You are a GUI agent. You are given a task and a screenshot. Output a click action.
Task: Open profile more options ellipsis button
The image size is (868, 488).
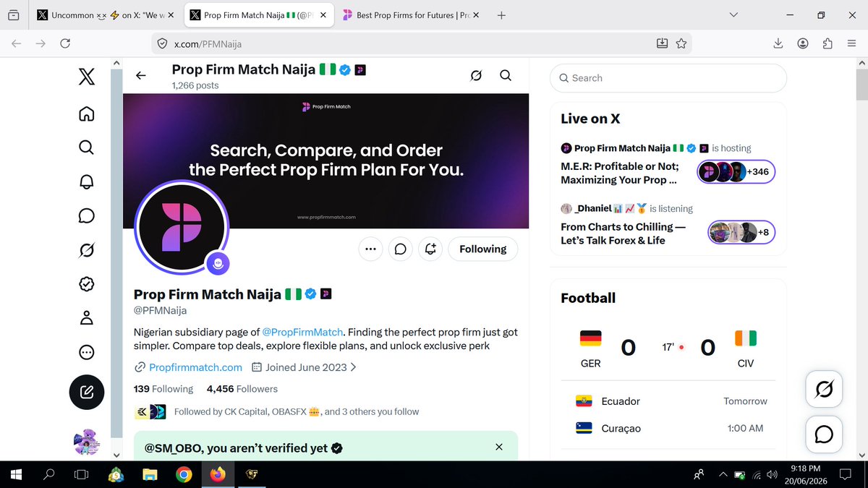(x=371, y=249)
